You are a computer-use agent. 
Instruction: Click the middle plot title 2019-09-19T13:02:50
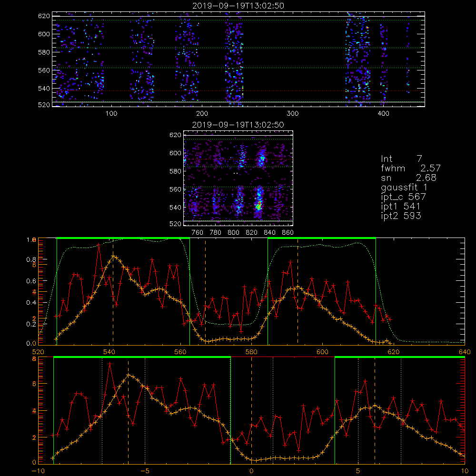[238, 125]
